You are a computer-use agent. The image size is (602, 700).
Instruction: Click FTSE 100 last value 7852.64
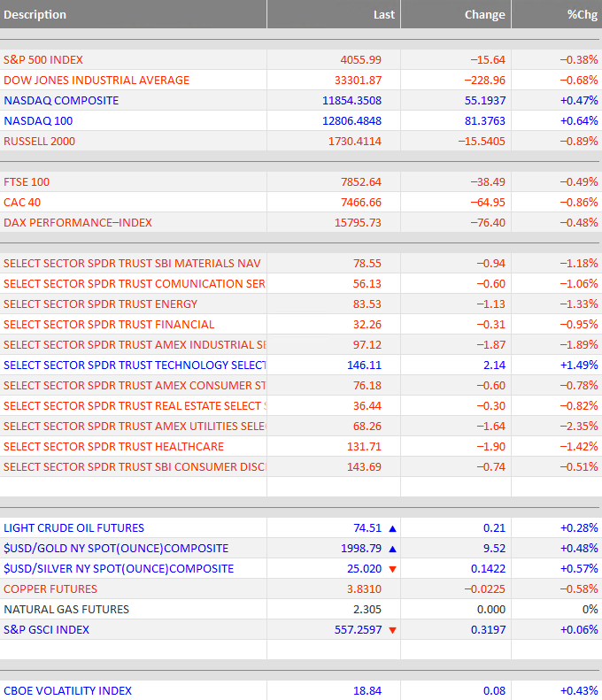[361, 182]
